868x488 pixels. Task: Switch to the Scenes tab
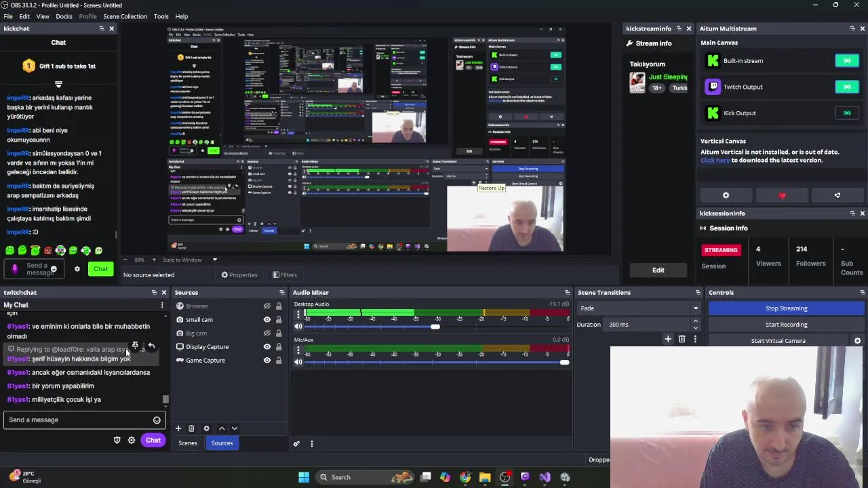[188, 443]
